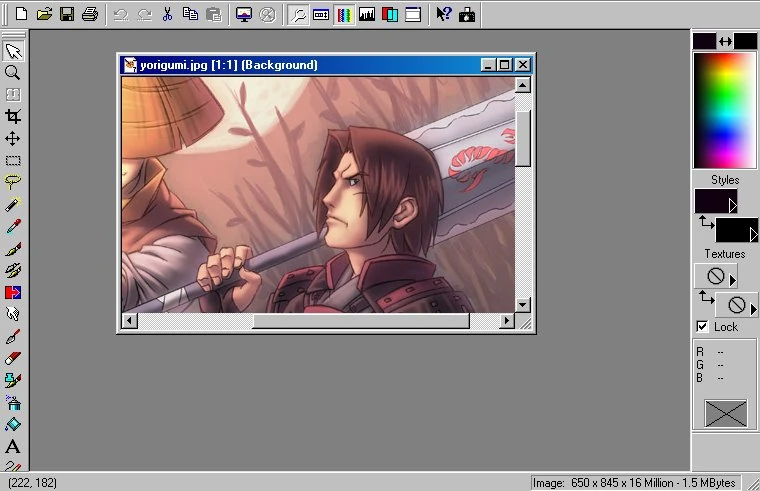Click the Open folder icon
Viewport: 760px width, 491px height.
[x=44, y=14]
